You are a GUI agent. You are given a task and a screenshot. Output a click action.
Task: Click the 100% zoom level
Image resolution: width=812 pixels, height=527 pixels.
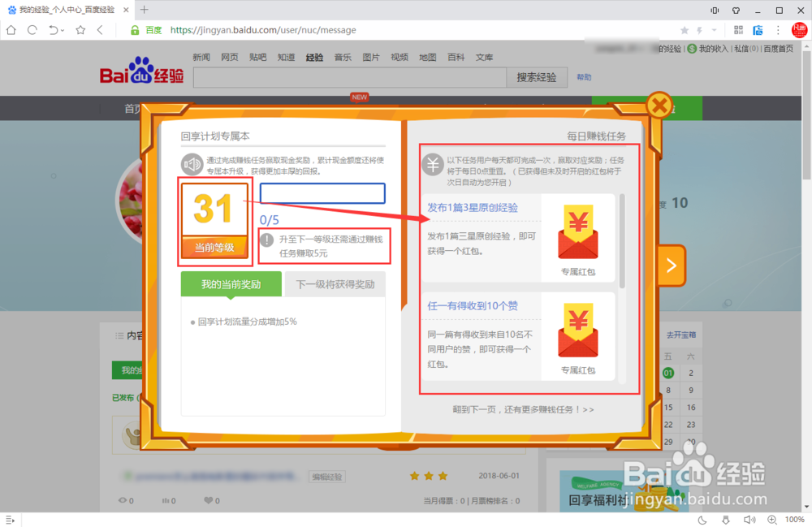pos(794,519)
